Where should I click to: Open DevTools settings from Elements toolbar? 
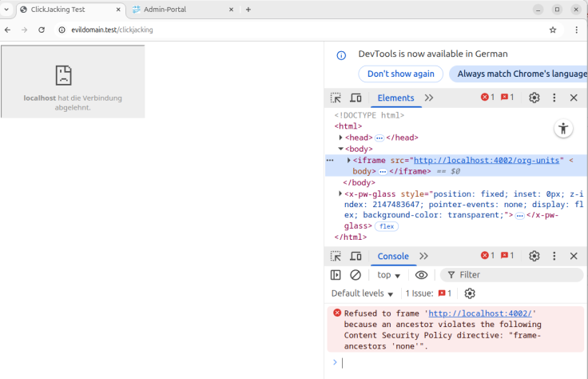tap(534, 98)
